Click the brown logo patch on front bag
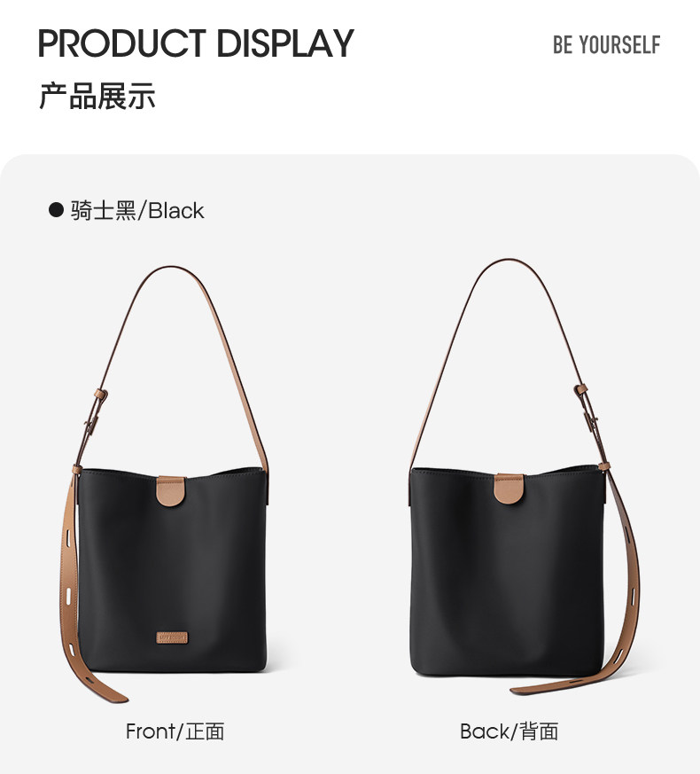 click(x=172, y=637)
